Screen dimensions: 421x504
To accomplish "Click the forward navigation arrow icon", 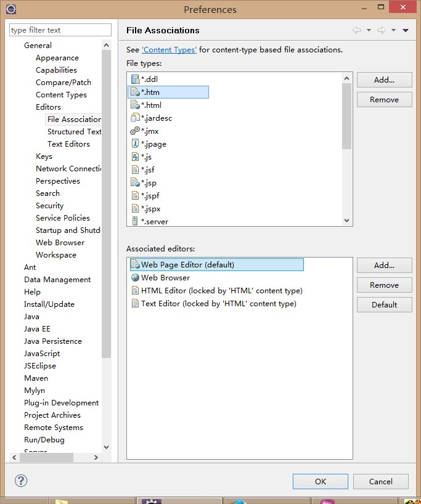I will click(382, 30).
